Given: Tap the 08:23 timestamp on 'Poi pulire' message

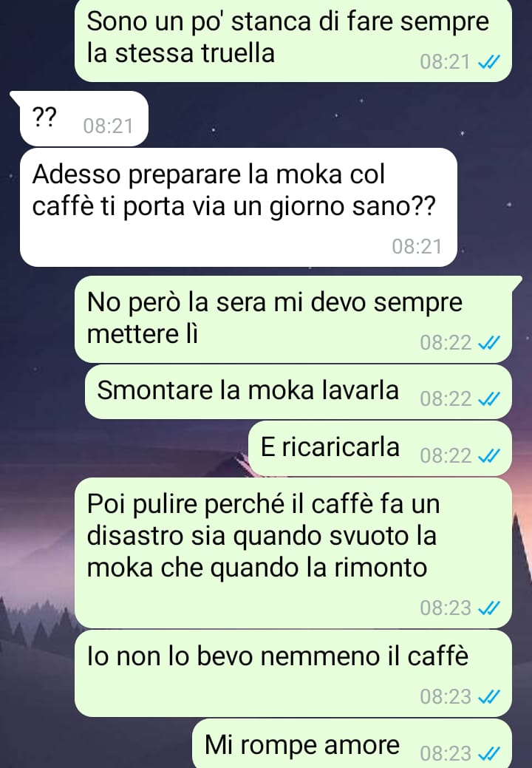Looking at the screenshot, I should 446,608.
